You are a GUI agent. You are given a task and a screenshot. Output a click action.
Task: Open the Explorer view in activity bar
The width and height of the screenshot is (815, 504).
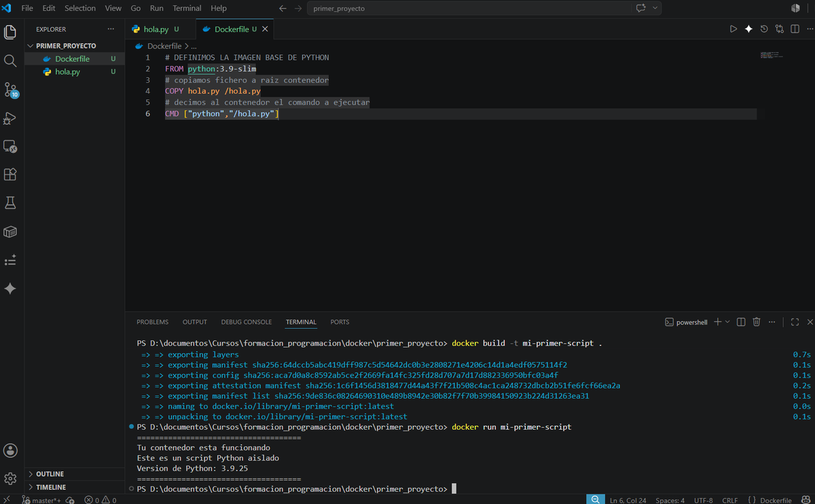(x=10, y=32)
